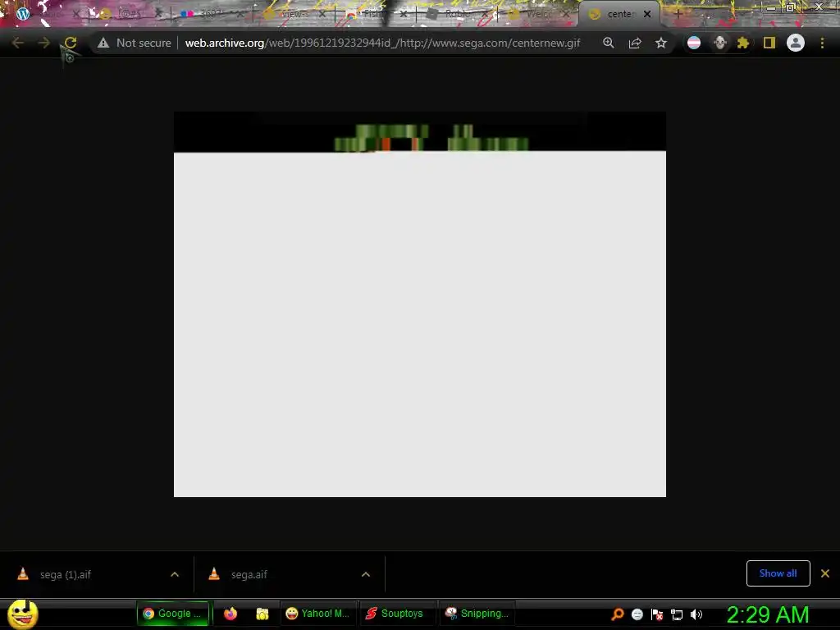
Task: Click Show all downloads
Action: coord(778,573)
